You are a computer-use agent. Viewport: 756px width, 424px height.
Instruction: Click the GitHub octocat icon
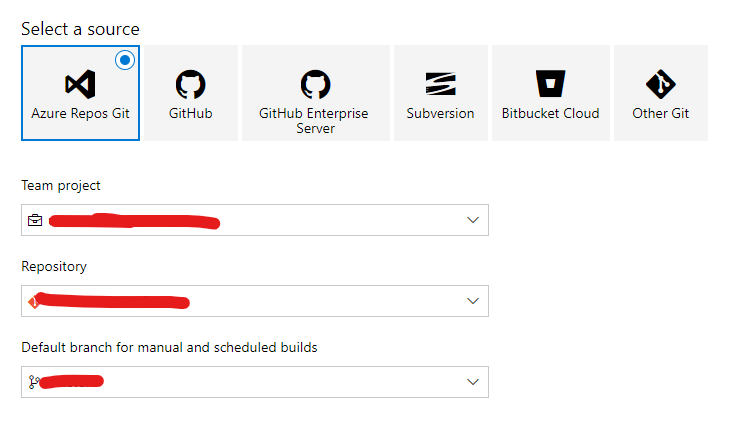(x=190, y=84)
